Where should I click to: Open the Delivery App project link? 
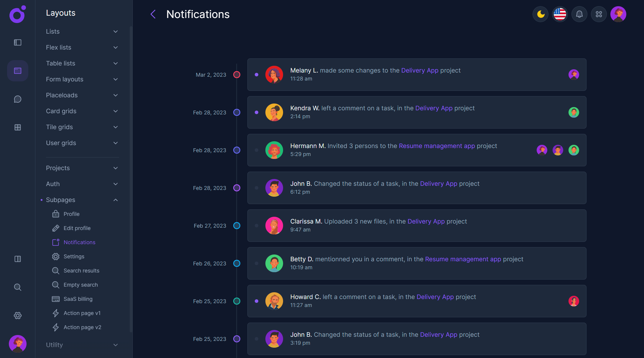[x=420, y=70]
